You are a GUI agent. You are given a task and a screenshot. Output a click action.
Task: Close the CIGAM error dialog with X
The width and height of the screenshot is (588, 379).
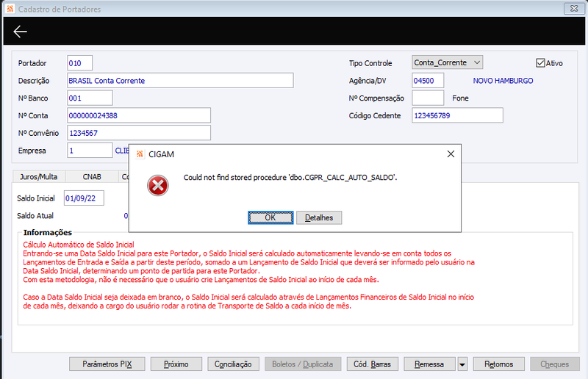click(451, 154)
